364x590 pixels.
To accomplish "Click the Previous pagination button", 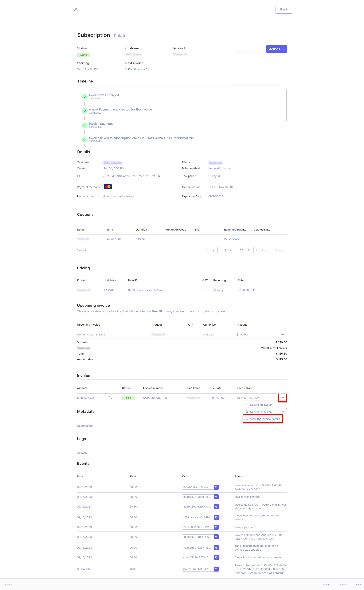I will point(262,250).
